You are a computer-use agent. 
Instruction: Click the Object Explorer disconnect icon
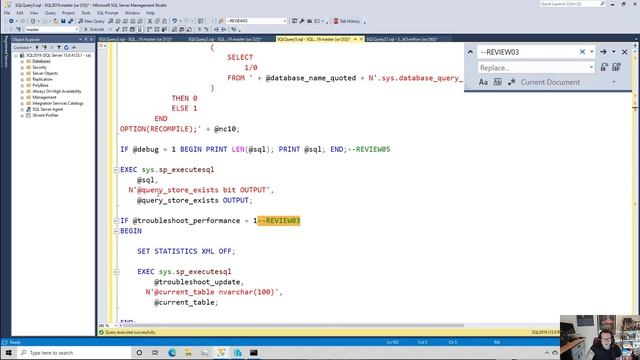pyautogui.click(x=44, y=47)
